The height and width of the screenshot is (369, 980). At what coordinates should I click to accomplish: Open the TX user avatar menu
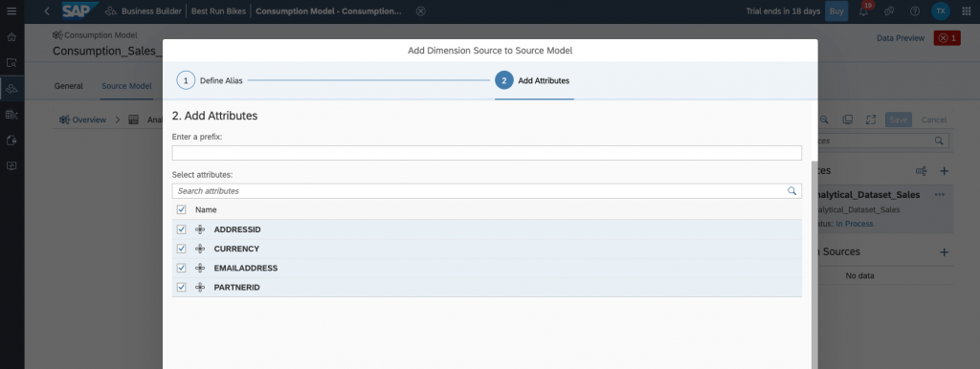941,11
